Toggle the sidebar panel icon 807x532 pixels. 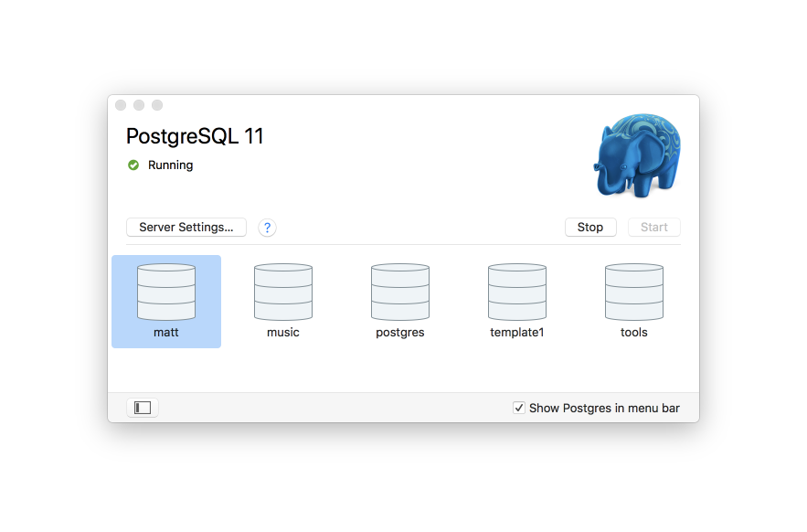[x=142, y=407]
